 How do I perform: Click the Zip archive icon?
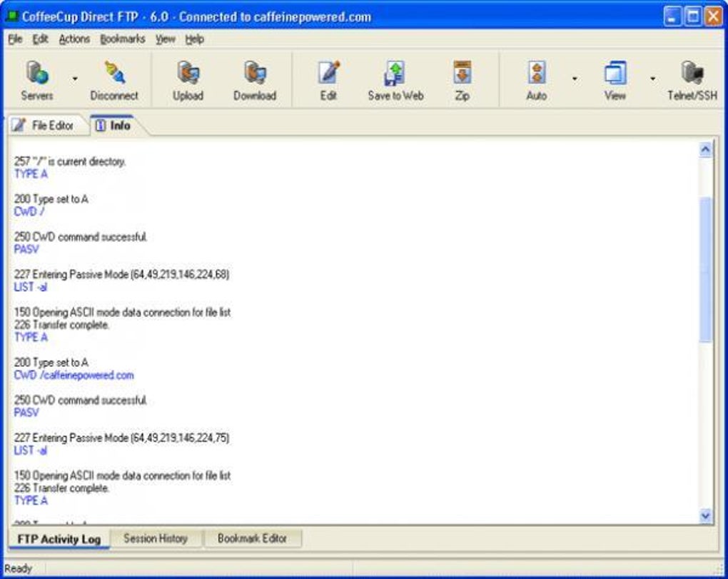pos(462,72)
